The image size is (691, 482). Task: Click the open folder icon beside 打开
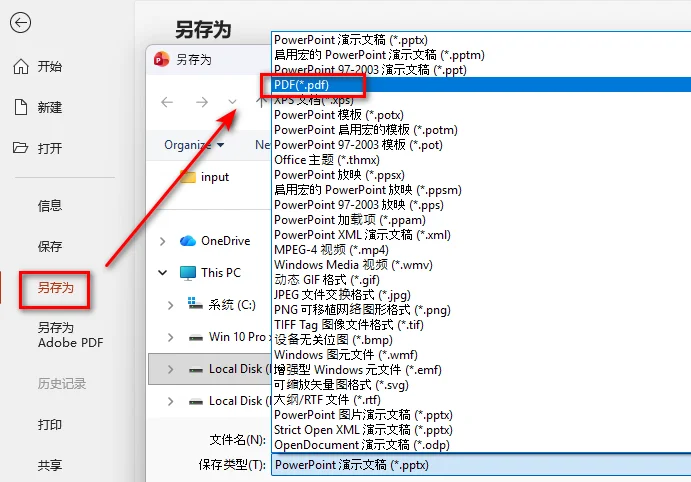coord(20,148)
